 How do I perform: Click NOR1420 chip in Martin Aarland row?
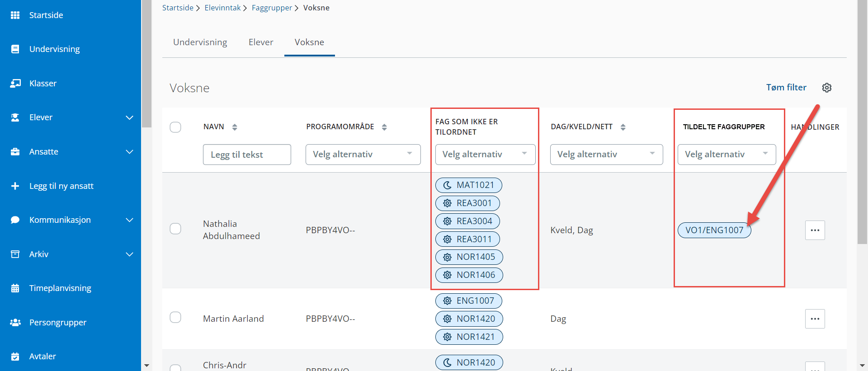[469, 319]
